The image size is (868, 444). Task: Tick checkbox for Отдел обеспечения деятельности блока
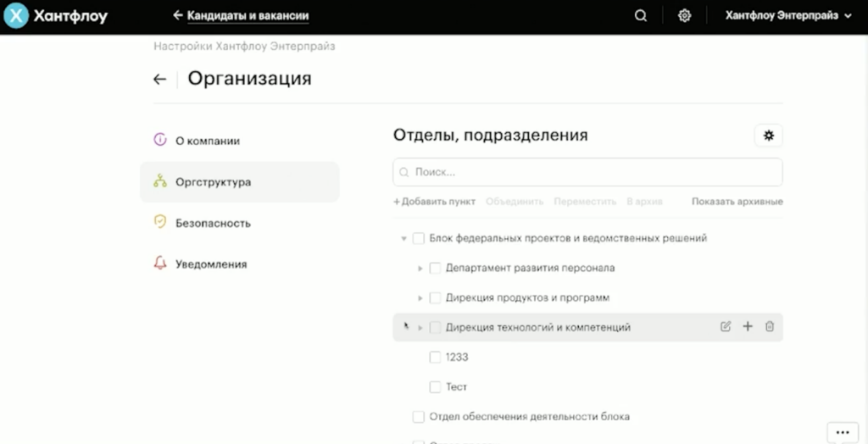click(419, 417)
